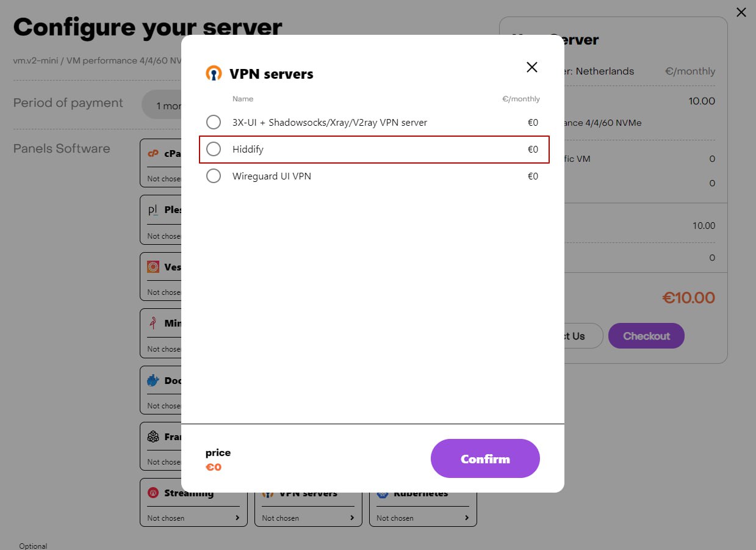This screenshot has width=756, height=550.
Task: Click the red Streaming icon
Action: click(153, 493)
